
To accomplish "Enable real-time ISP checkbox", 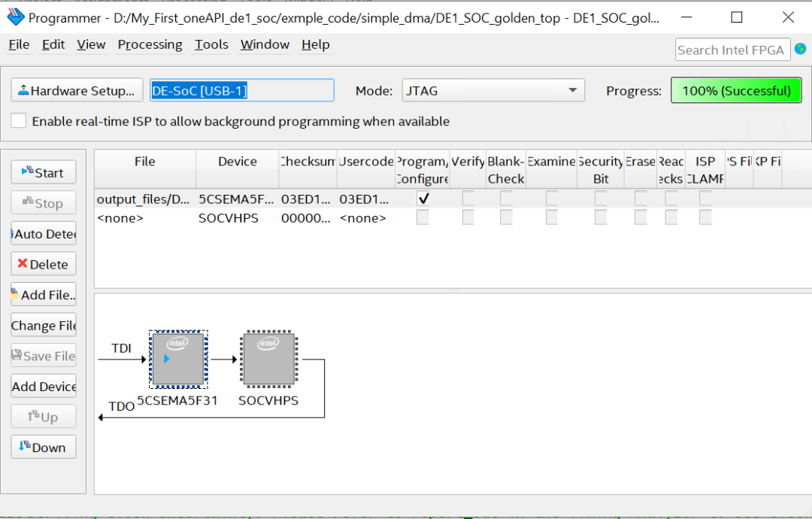I will pyautogui.click(x=19, y=120).
